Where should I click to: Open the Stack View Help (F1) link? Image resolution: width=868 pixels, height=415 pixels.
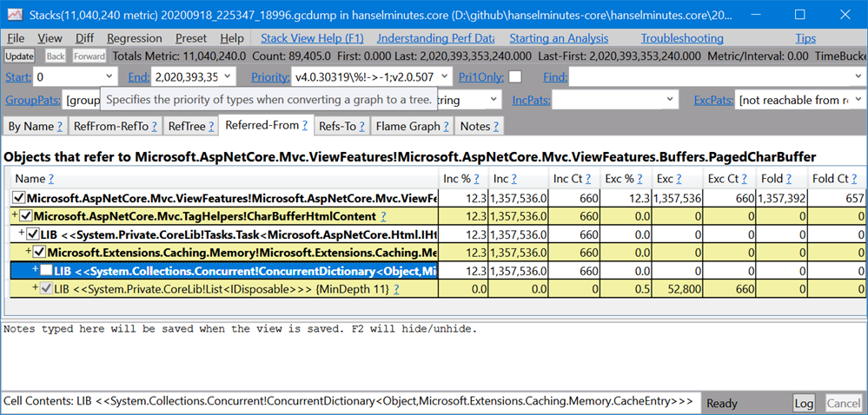(312, 38)
